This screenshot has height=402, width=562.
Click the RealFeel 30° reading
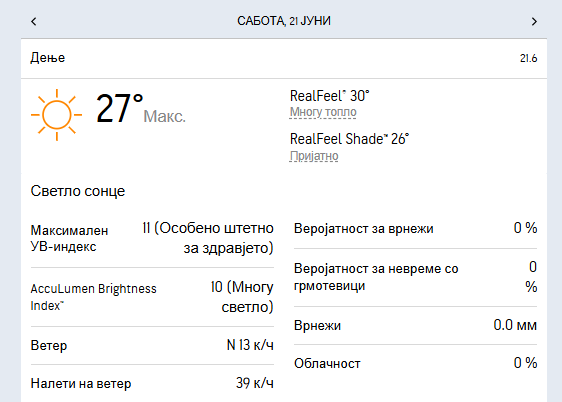(x=329, y=96)
